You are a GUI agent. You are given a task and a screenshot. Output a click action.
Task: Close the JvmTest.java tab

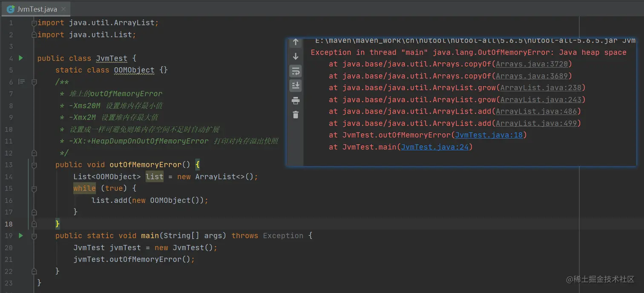click(63, 9)
